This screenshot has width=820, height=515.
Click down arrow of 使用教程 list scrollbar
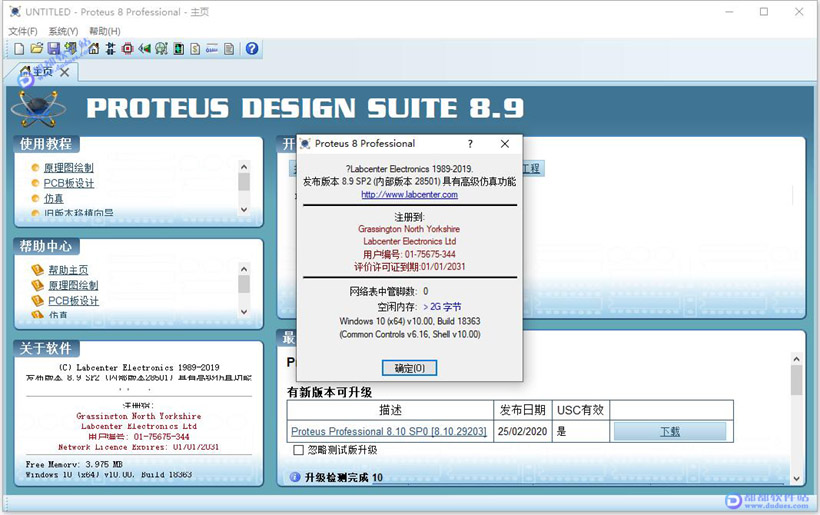click(244, 209)
